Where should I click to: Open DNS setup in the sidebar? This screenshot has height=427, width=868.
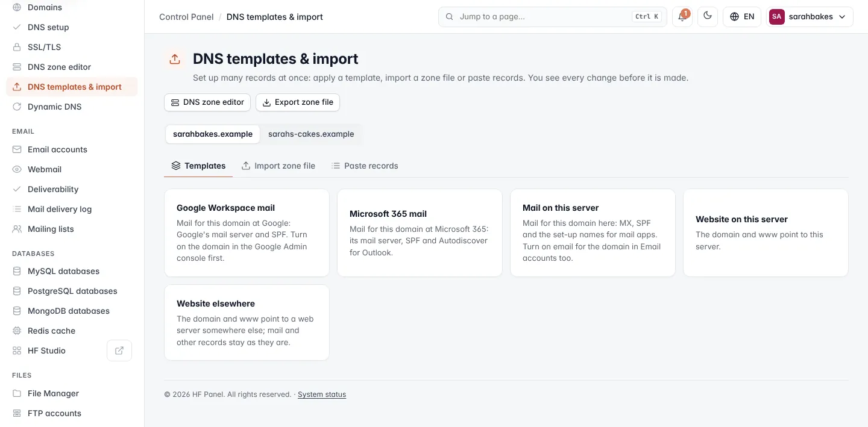(x=72, y=27)
